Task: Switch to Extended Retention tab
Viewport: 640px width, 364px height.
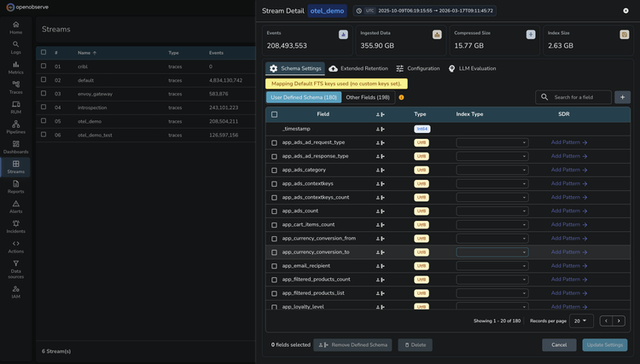Action: point(358,68)
